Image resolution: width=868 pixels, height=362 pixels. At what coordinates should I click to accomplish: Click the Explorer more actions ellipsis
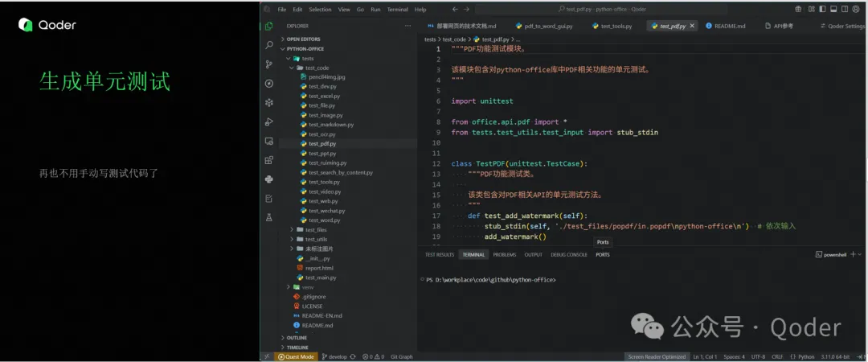click(x=408, y=26)
